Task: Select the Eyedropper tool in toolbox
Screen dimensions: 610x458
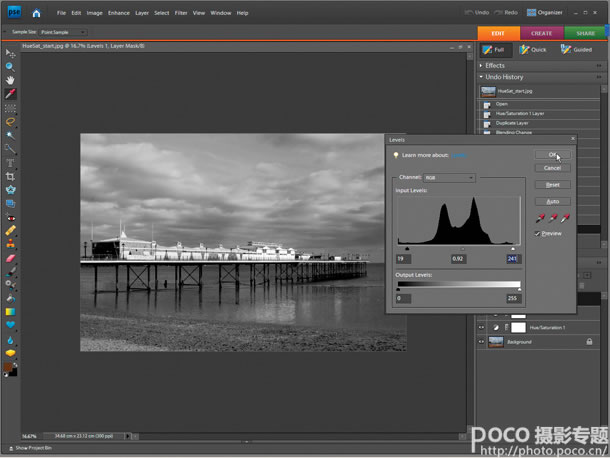Action: [9, 93]
